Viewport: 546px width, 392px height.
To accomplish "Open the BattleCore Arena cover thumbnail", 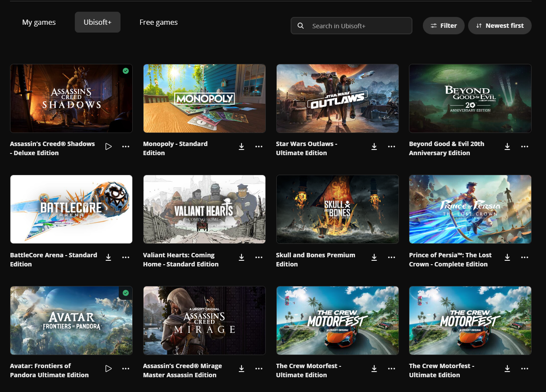I will [x=71, y=209].
